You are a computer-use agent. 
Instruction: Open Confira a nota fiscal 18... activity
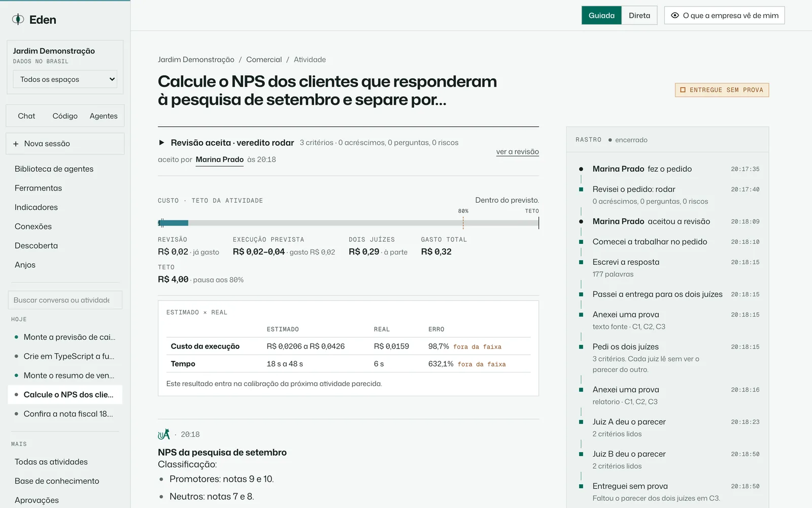coord(65,414)
